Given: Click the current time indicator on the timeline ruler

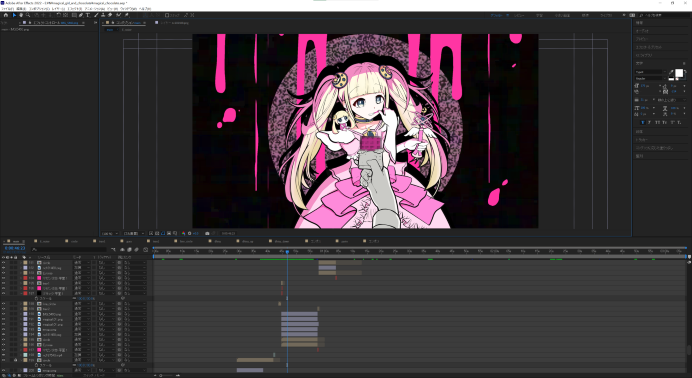Looking at the screenshot, I should point(287,251).
